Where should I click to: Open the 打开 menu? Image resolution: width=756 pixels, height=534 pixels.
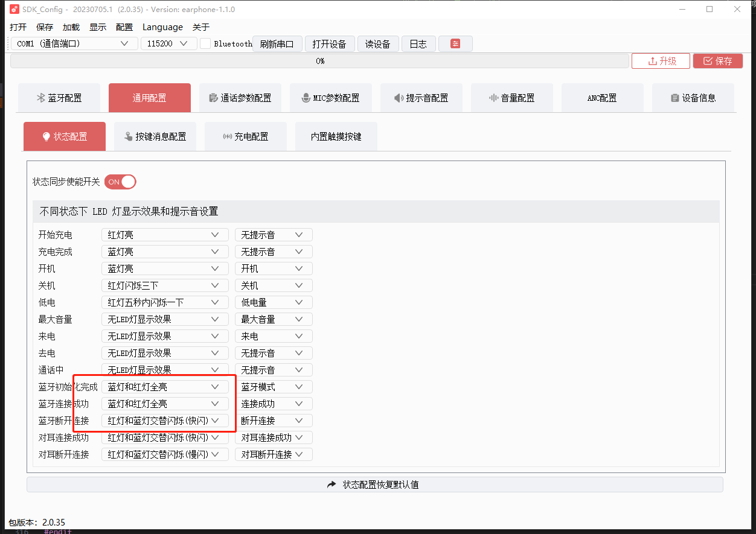18,27
